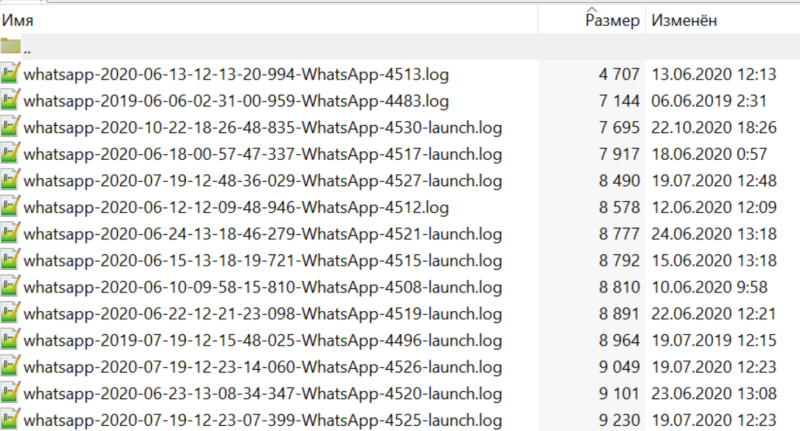Click the date 13.06.2020 12:13

(x=714, y=74)
